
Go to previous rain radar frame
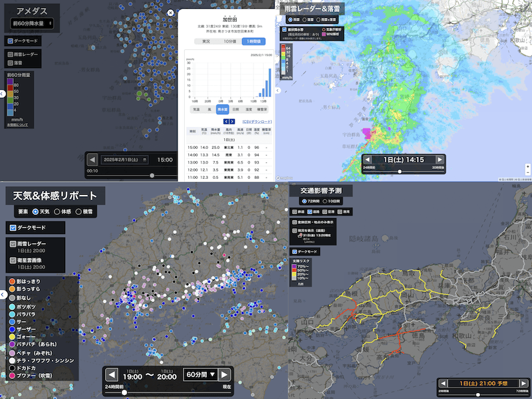click(x=368, y=160)
